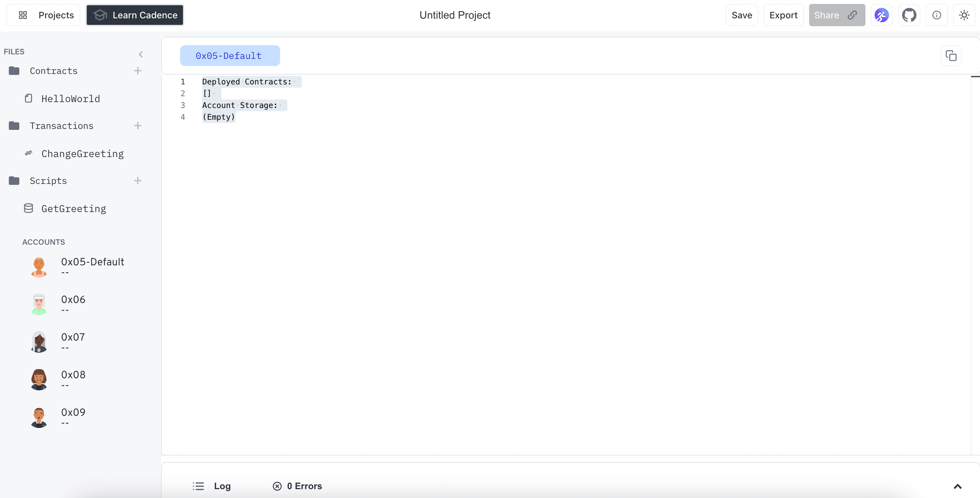Toggle light/dark theme with the sun icon
The width and height of the screenshot is (980, 498).
pos(964,15)
